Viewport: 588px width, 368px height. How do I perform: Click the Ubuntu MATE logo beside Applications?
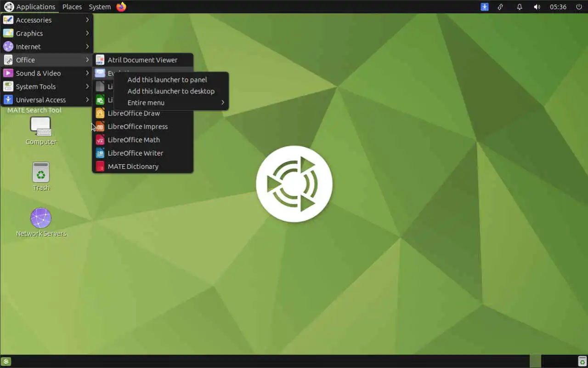[x=9, y=6]
